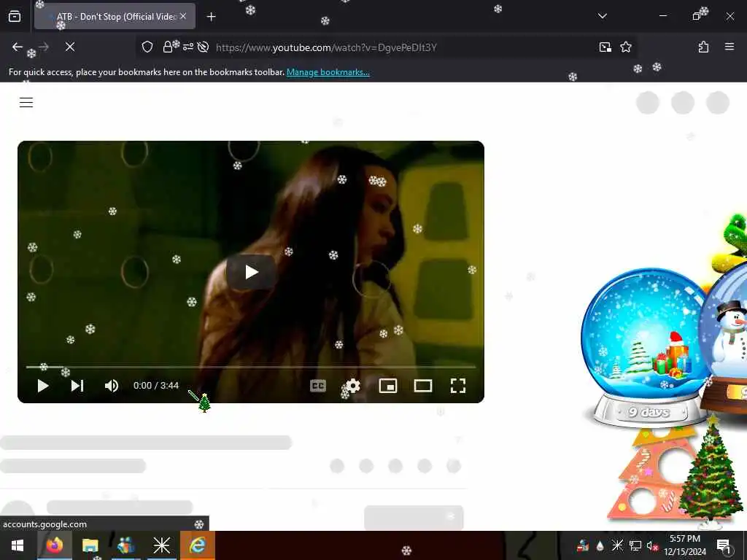Enter full screen video
Image resolution: width=747 pixels, height=560 pixels.
458,386
